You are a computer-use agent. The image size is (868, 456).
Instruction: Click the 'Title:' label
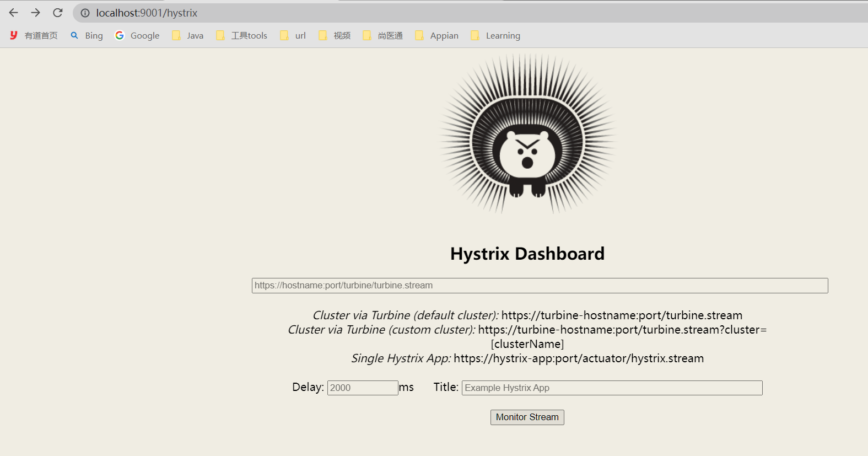pyautogui.click(x=446, y=387)
